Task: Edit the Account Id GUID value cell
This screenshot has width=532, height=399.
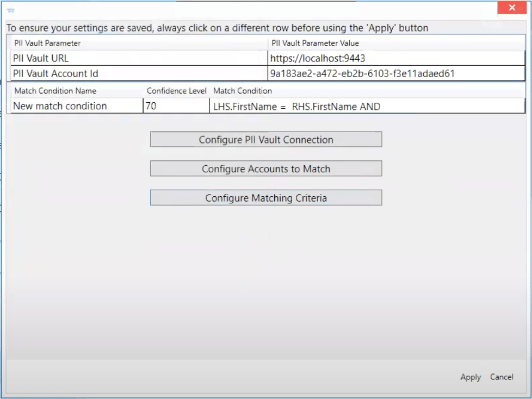Action: (x=397, y=73)
